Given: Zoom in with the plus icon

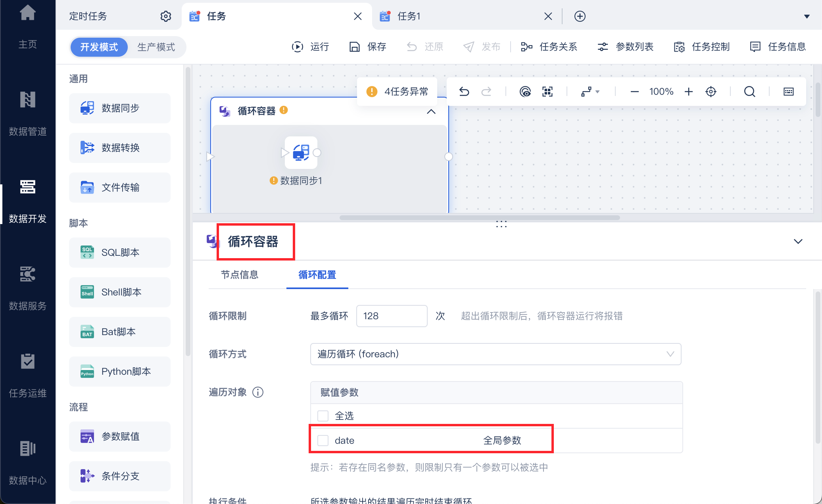Looking at the screenshot, I should click(x=689, y=92).
